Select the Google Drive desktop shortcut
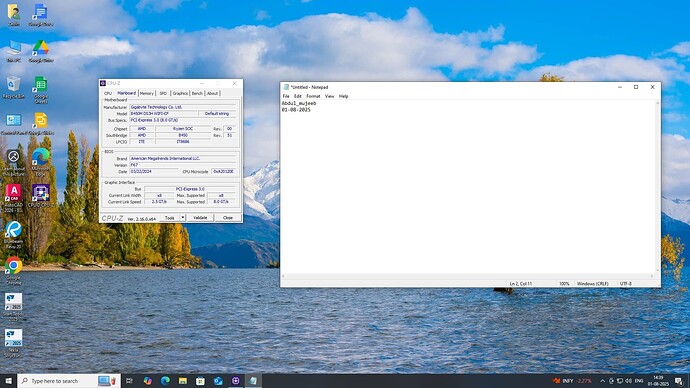 coord(40,51)
